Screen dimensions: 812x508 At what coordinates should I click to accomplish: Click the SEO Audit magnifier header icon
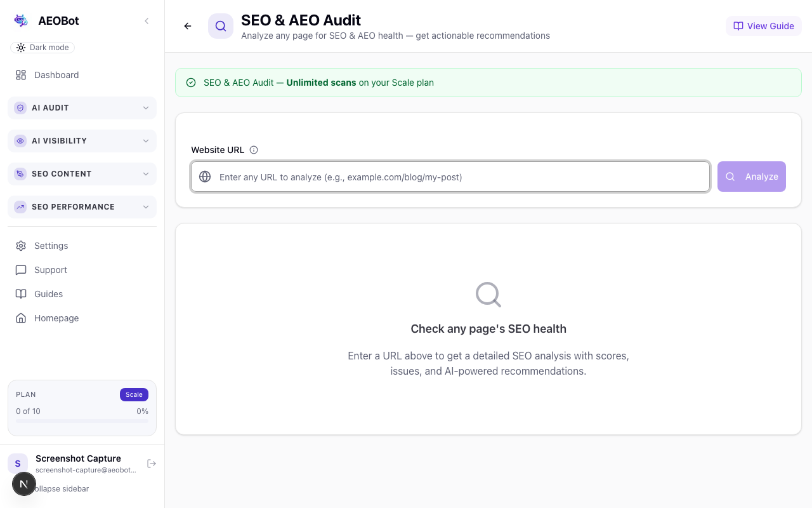pos(221,26)
